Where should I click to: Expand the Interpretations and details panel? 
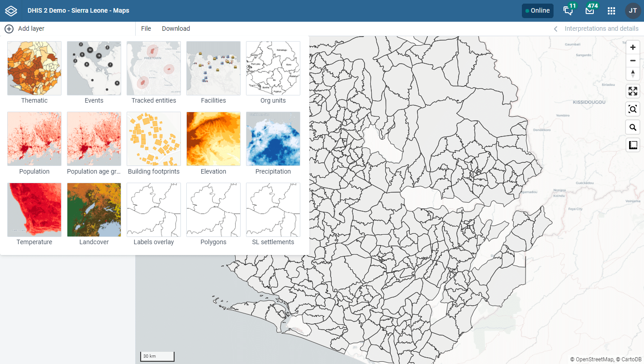(597, 28)
